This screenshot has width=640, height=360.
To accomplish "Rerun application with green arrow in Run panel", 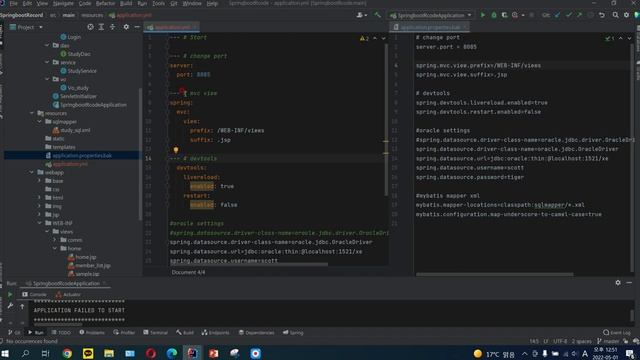I will point(10,294).
